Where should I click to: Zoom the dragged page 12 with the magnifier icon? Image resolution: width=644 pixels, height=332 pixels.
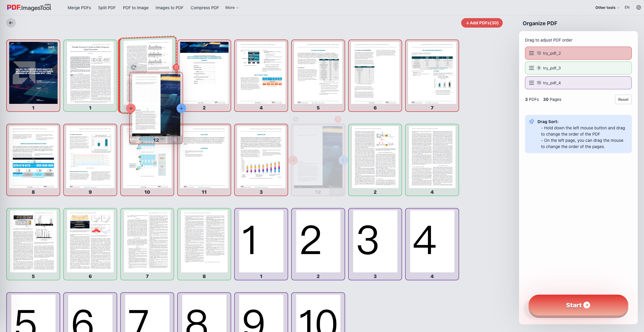point(175,140)
